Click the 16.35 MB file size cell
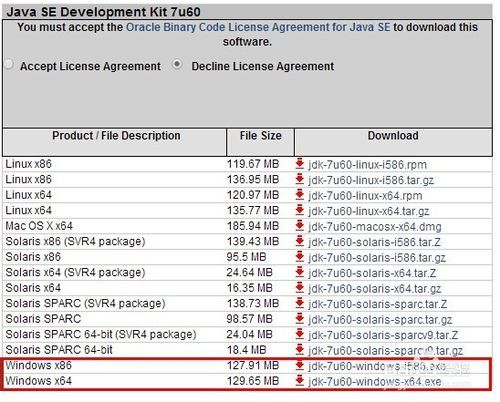 coord(250,288)
